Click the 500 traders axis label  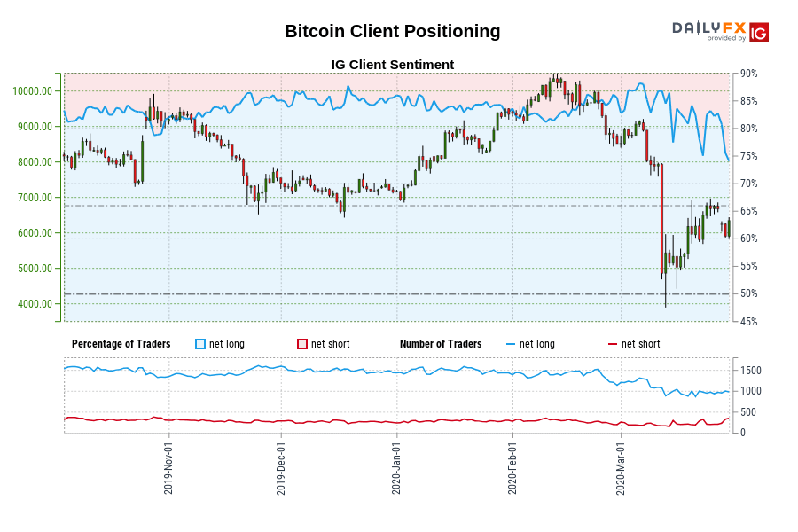[x=748, y=412]
